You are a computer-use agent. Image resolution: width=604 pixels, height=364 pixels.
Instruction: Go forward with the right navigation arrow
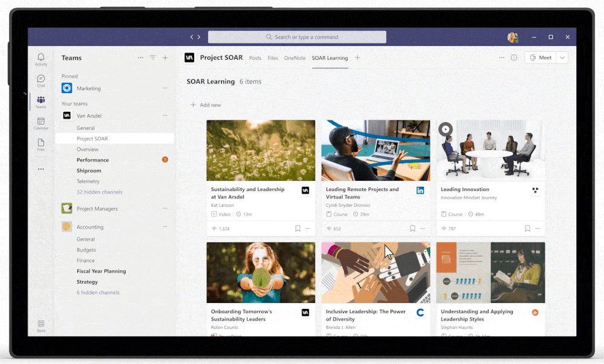pos(199,37)
